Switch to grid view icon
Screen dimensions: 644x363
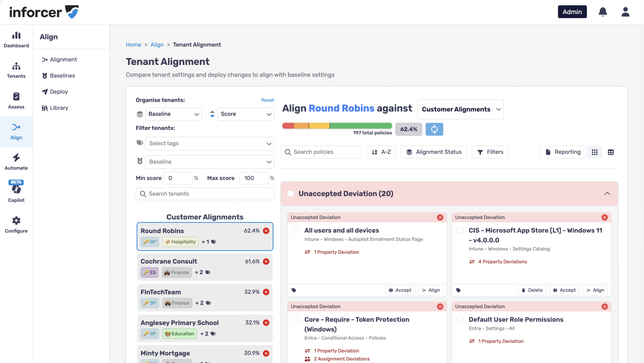(x=594, y=152)
